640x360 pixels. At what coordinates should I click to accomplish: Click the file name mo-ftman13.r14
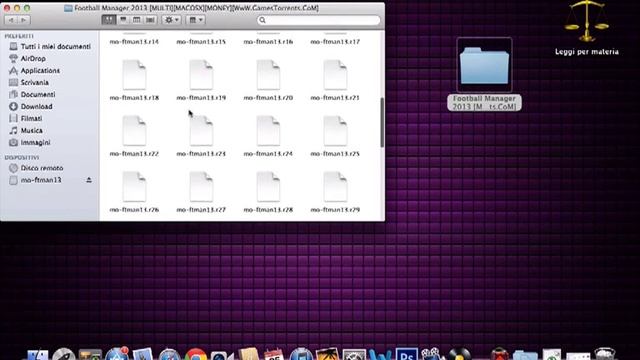(x=134, y=42)
